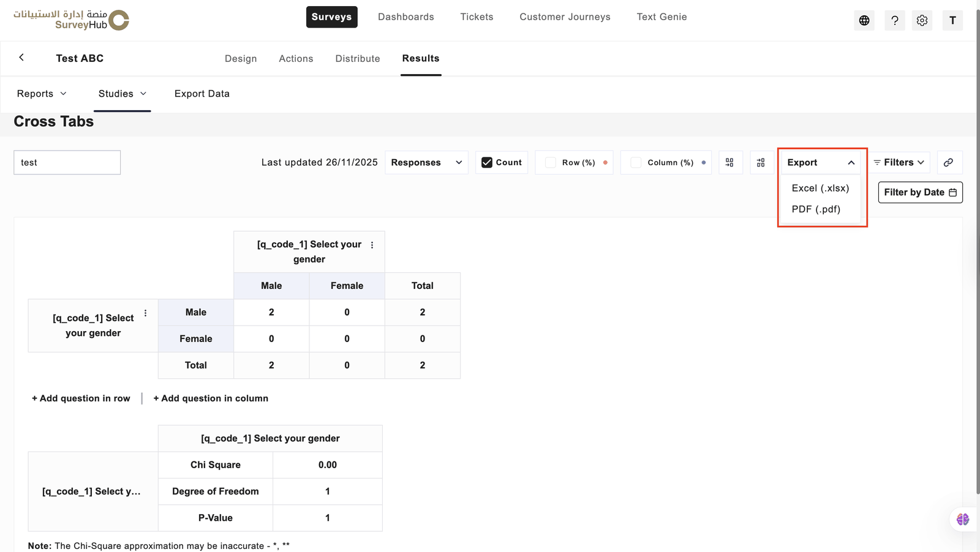The height and width of the screenshot is (552, 980).
Task: Open the settings gear icon
Action: pyautogui.click(x=922, y=20)
